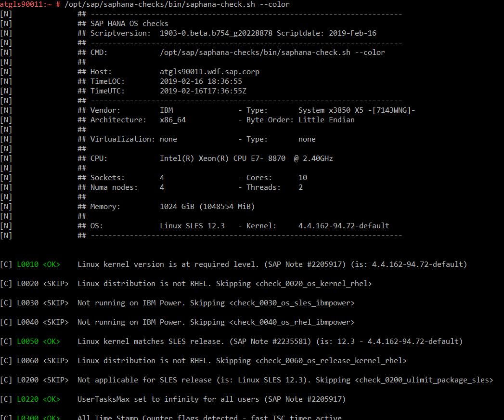The width and height of the screenshot is (504, 420).
Task: Click the Architecture value x86_64
Action: (x=172, y=120)
